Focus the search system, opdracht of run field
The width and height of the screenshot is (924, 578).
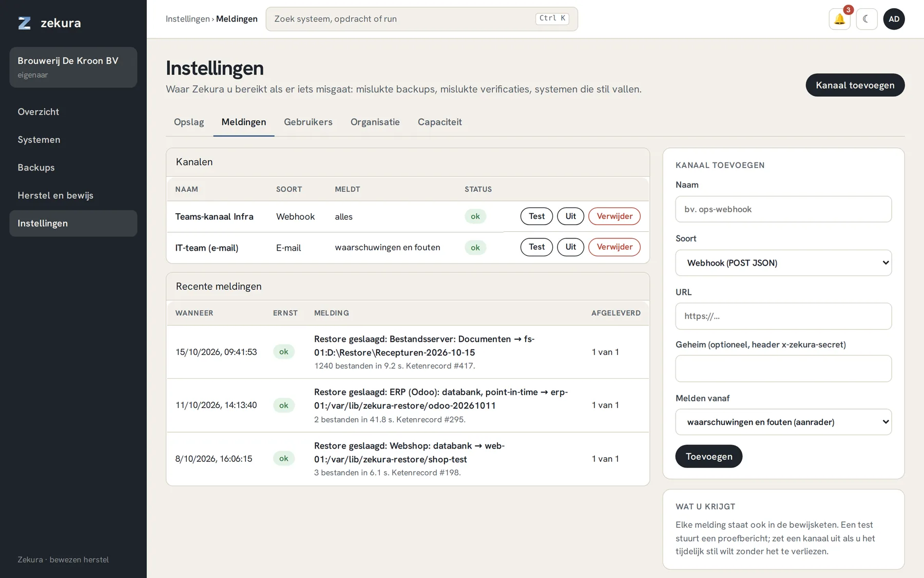coord(421,19)
